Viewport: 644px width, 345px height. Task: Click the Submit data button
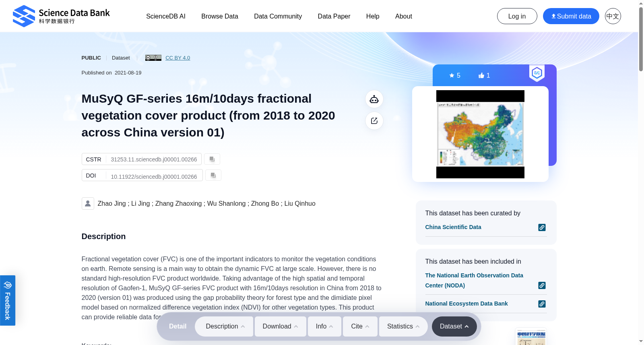pyautogui.click(x=571, y=16)
